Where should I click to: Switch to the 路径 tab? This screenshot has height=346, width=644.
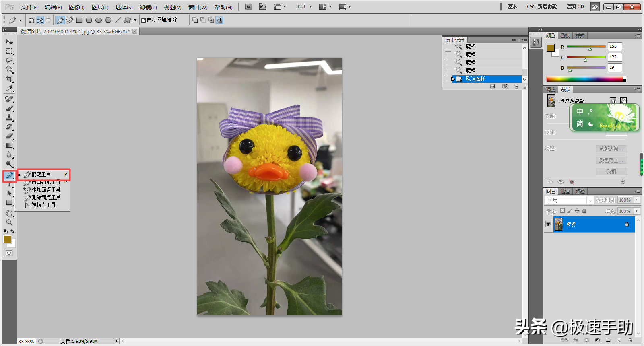[x=580, y=192]
